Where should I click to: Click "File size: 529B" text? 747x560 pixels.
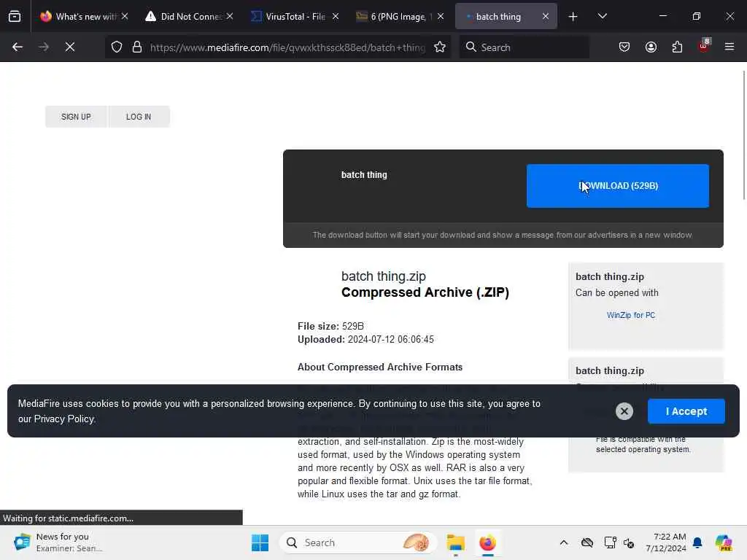pyautogui.click(x=330, y=326)
